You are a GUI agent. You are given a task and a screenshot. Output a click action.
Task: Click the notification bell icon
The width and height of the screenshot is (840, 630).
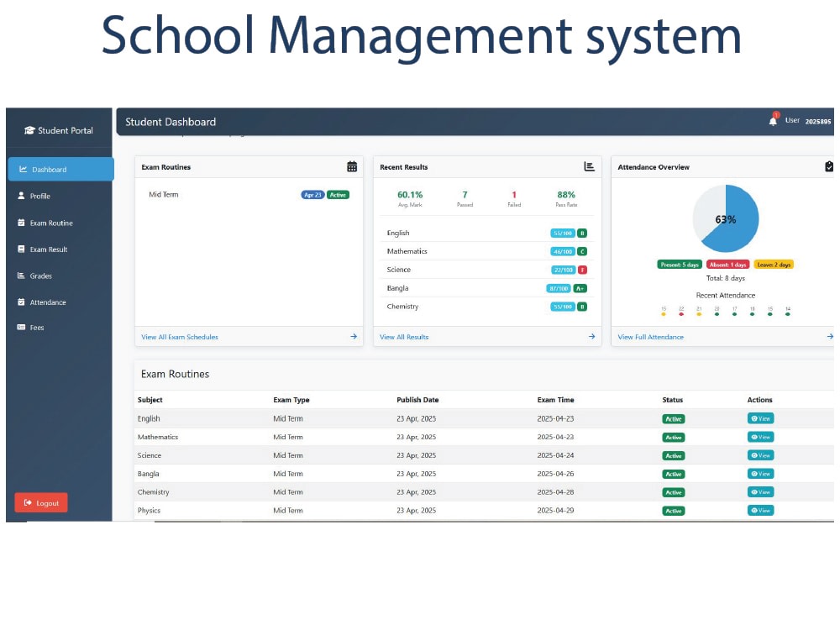coord(773,120)
